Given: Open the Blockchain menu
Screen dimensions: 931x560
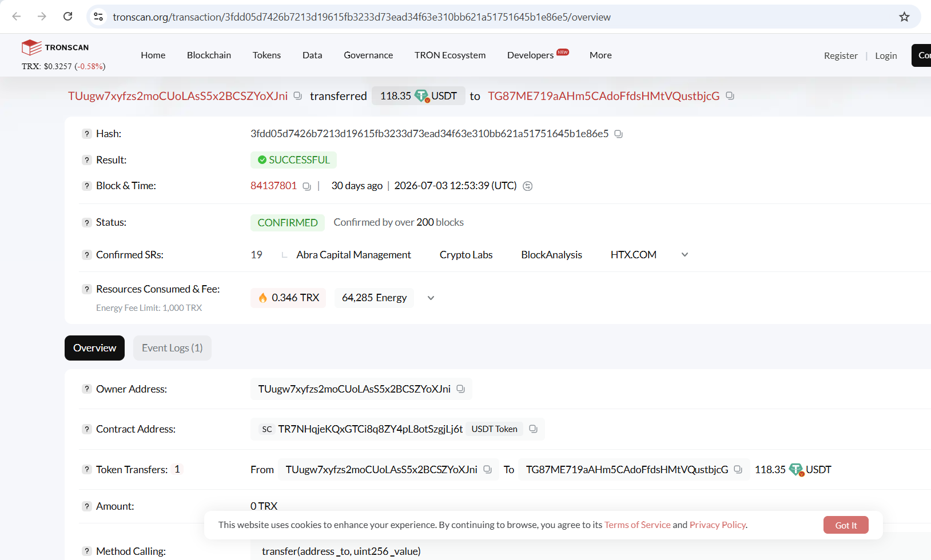Looking at the screenshot, I should 209,55.
